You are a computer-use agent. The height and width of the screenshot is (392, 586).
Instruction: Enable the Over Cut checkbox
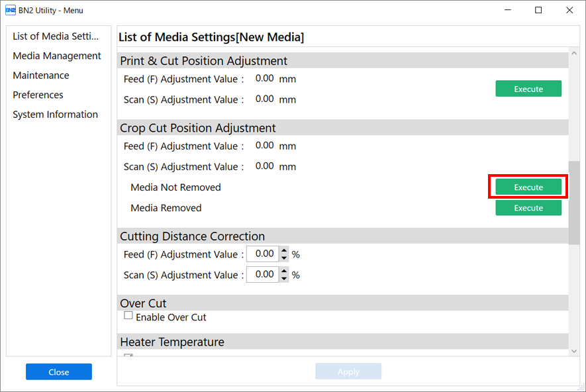[128, 316]
